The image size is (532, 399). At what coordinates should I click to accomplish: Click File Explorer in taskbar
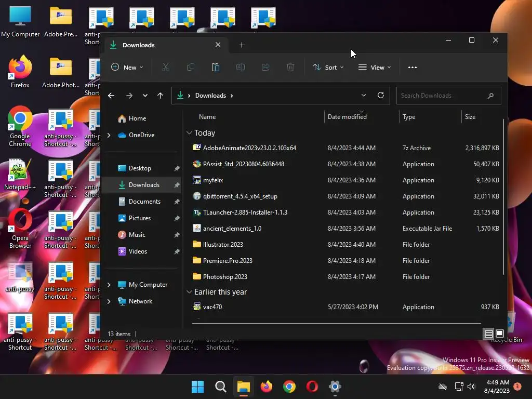243,387
